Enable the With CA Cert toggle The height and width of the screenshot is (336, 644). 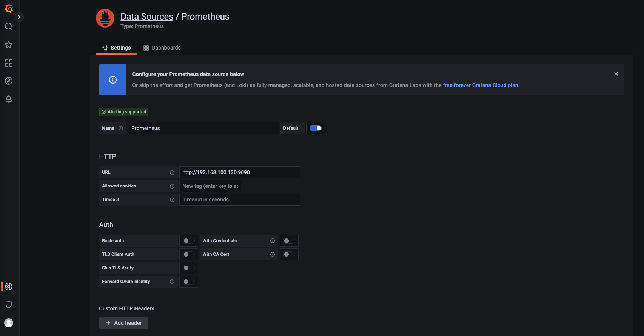click(x=289, y=254)
